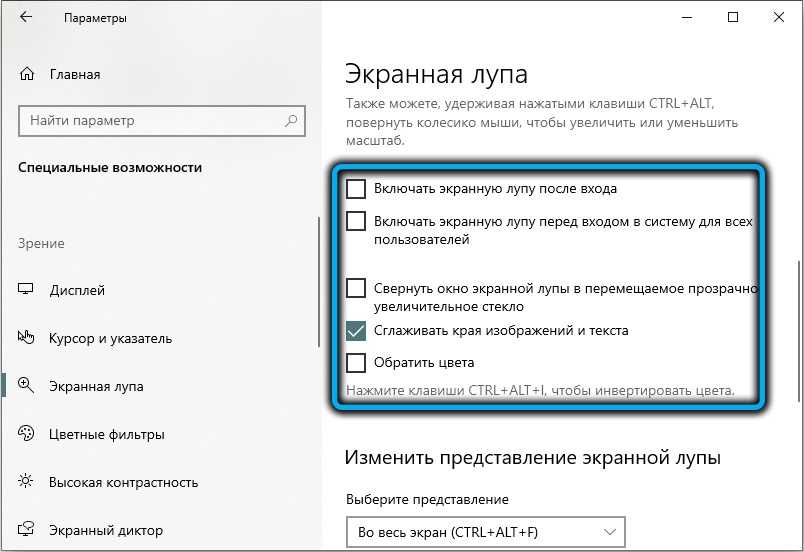Check Включать экранную лупу перед входом option
The width and height of the screenshot is (804, 552).
point(356,221)
